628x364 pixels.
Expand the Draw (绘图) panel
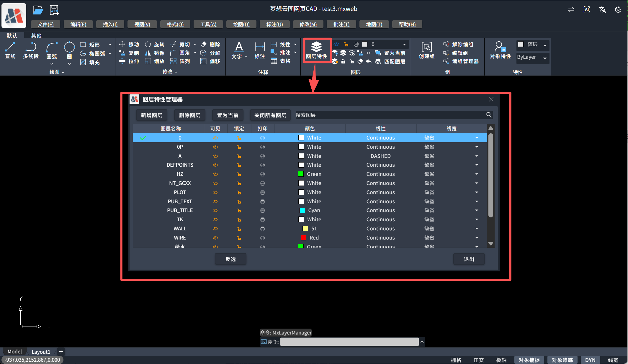(x=57, y=72)
